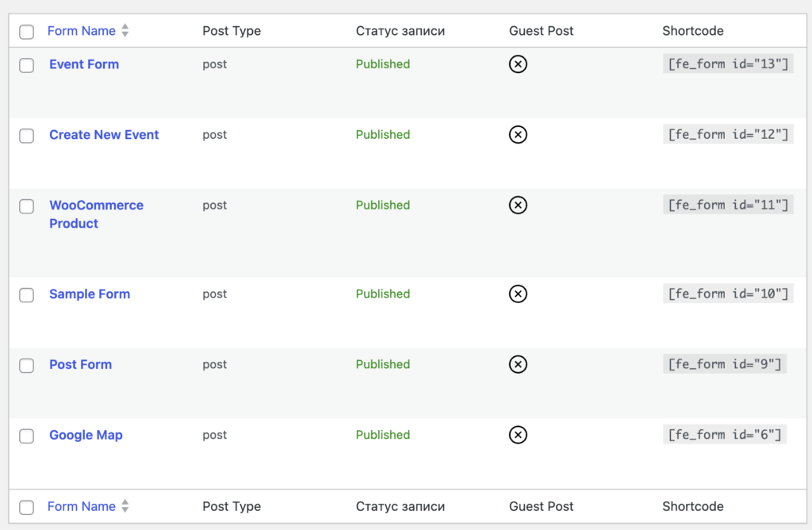Click sort arrows beside the footer Form Name

[x=125, y=506]
